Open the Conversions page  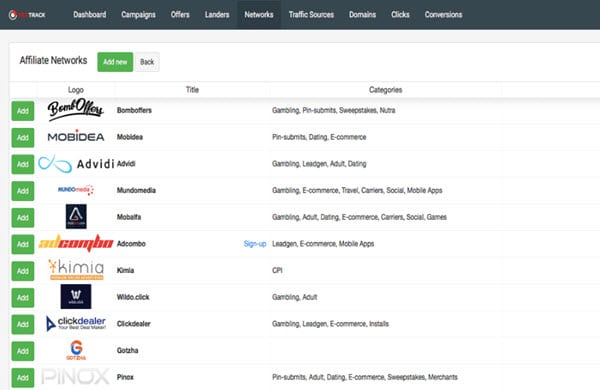[x=443, y=15]
